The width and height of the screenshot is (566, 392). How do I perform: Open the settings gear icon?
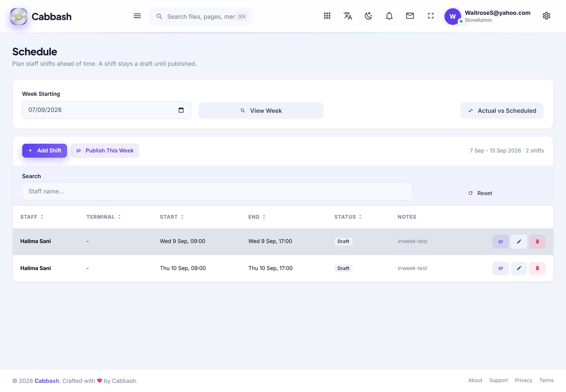pos(546,16)
